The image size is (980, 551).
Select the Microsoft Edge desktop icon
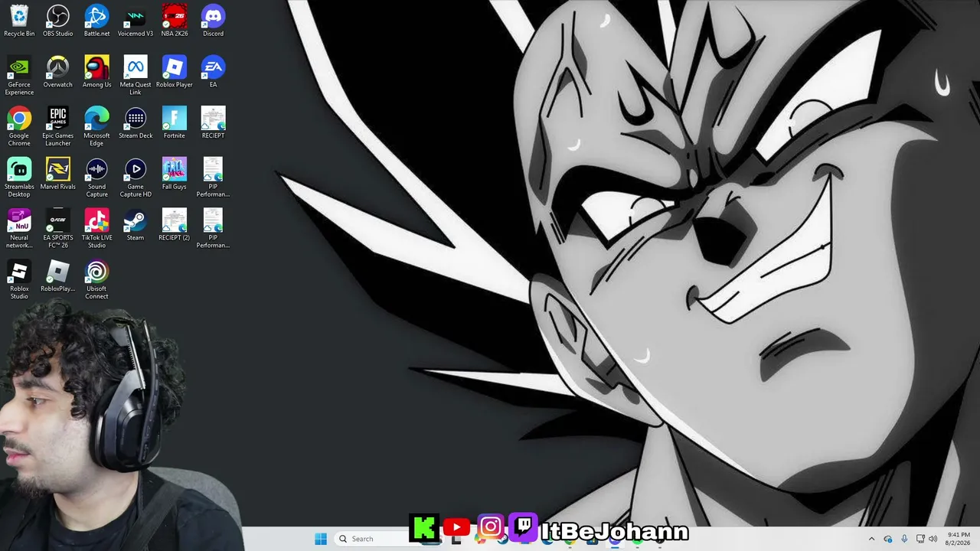(96, 126)
